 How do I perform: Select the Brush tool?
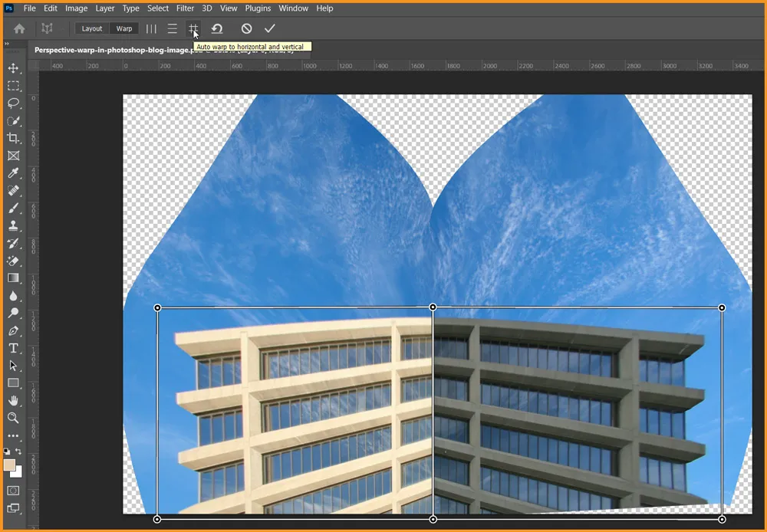click(x=13, y=208)
